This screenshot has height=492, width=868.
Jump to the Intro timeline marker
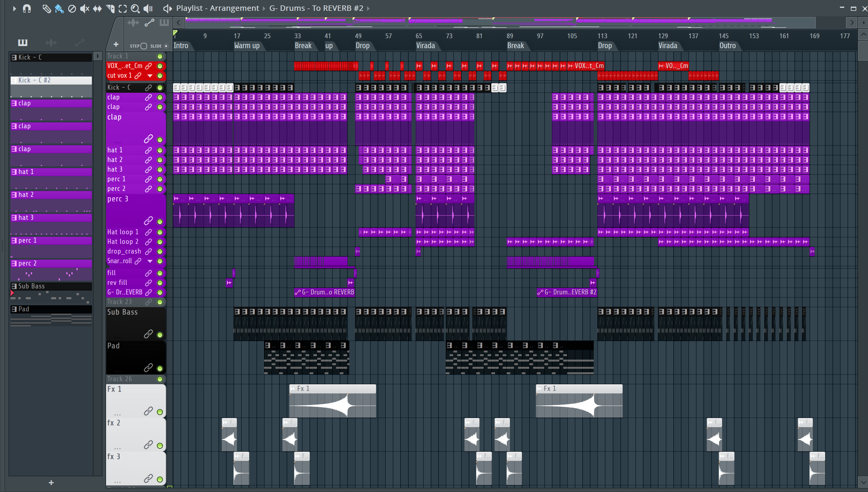[x=181, y=46]
